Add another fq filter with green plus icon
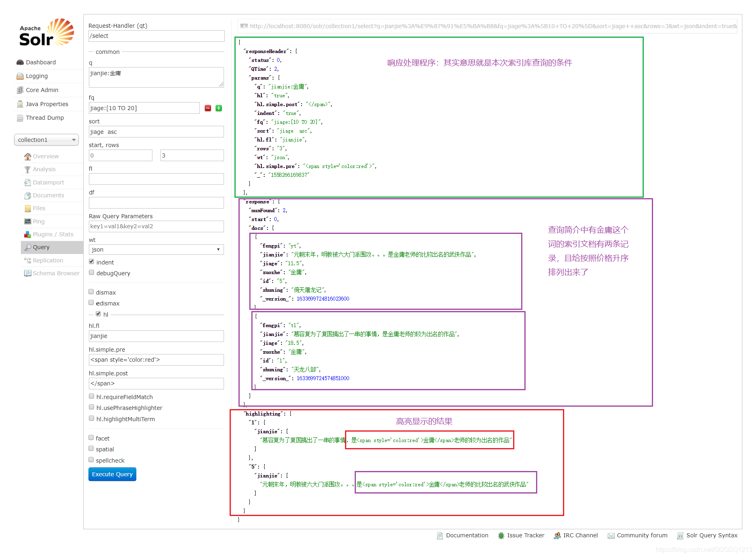This screenshot has width=756, height=557. pyautogui.click(x=219, y=108)
